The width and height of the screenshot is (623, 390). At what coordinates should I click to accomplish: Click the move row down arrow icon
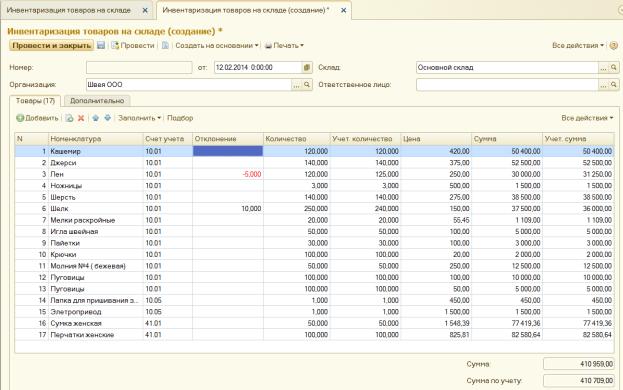[107, 118]
